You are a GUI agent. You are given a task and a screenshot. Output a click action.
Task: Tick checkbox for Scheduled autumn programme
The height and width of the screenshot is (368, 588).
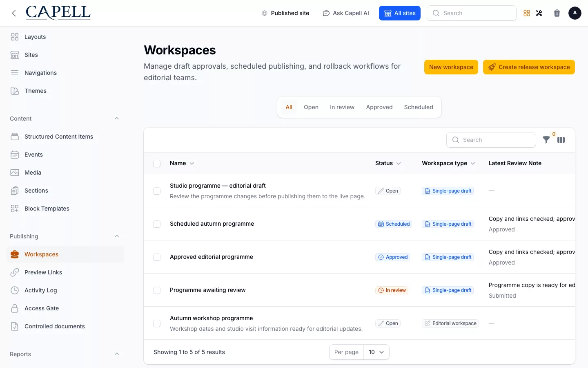(x=157, y=224)
